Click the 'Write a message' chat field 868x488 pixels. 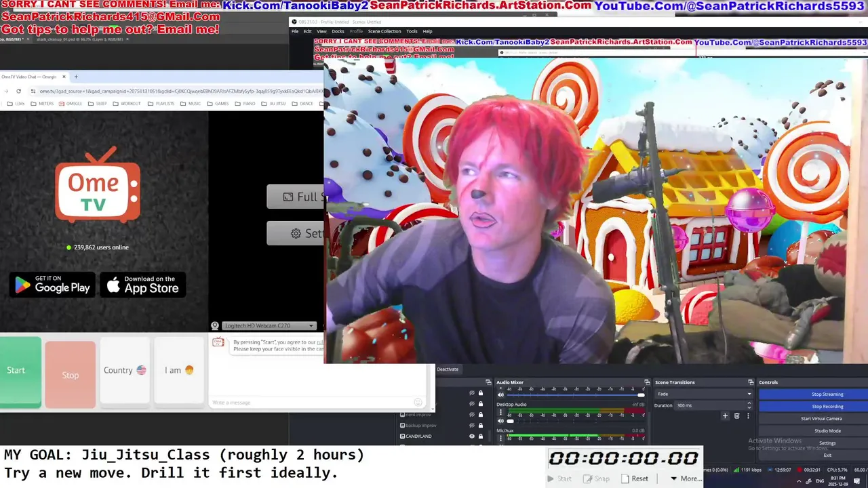tap(312, 403)
